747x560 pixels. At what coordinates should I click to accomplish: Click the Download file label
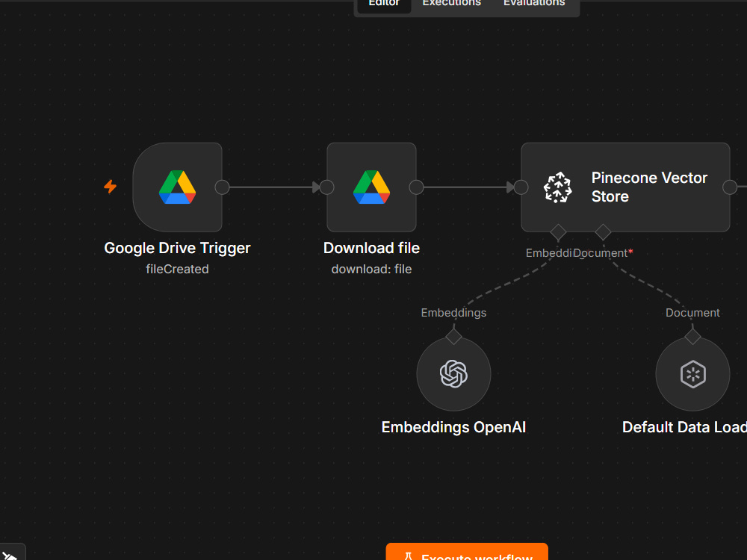pos(371,248)
